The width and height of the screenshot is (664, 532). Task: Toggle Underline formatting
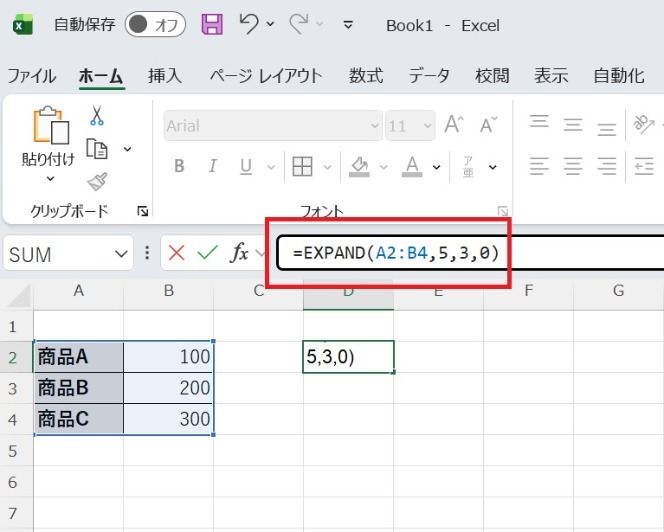(x=246, y=166)
